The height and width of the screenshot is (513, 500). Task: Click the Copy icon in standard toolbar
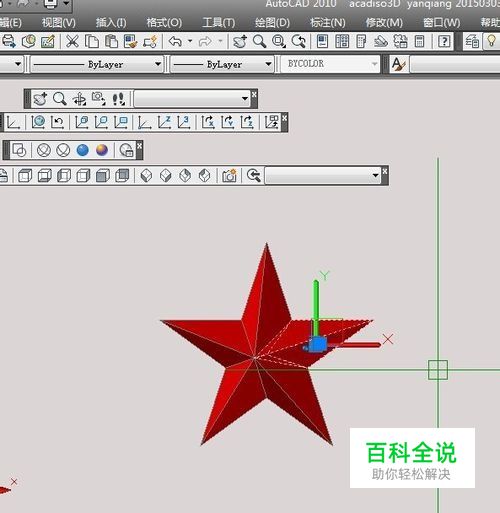tap(92, 41)
